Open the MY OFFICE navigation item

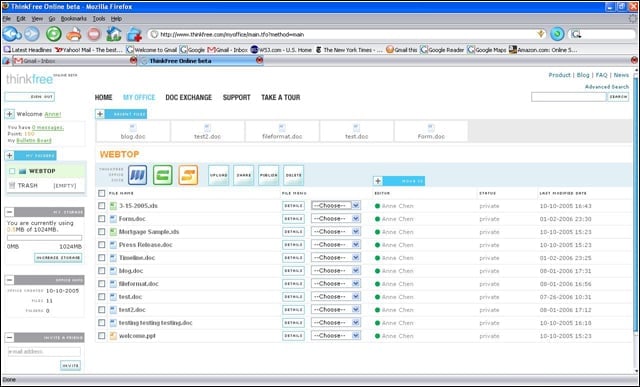(139, 98)
